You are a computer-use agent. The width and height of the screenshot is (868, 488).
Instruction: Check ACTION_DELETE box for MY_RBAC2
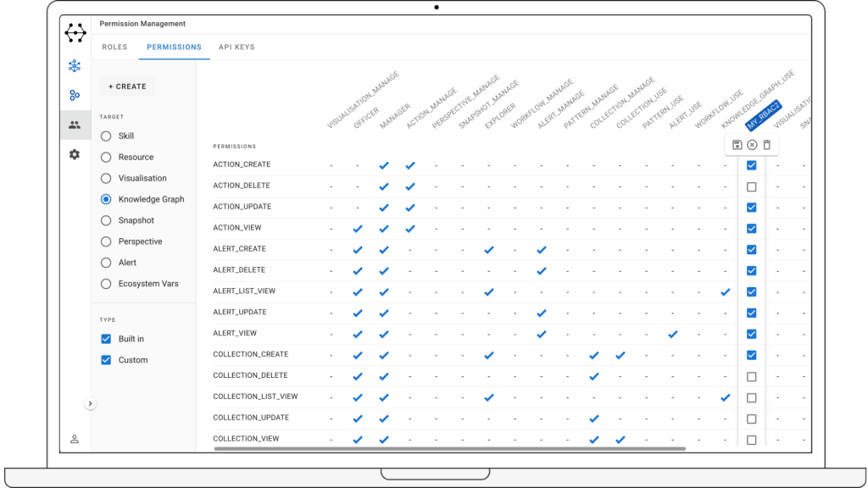[x=751, y=186]
